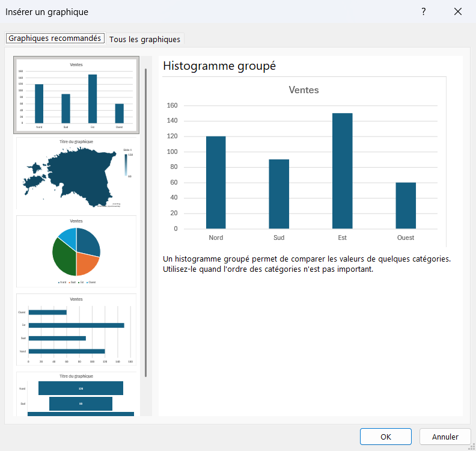The height and width of the screenshot is (451, 476).
Task: Click the 160 value on the axis
Action: 172,105
